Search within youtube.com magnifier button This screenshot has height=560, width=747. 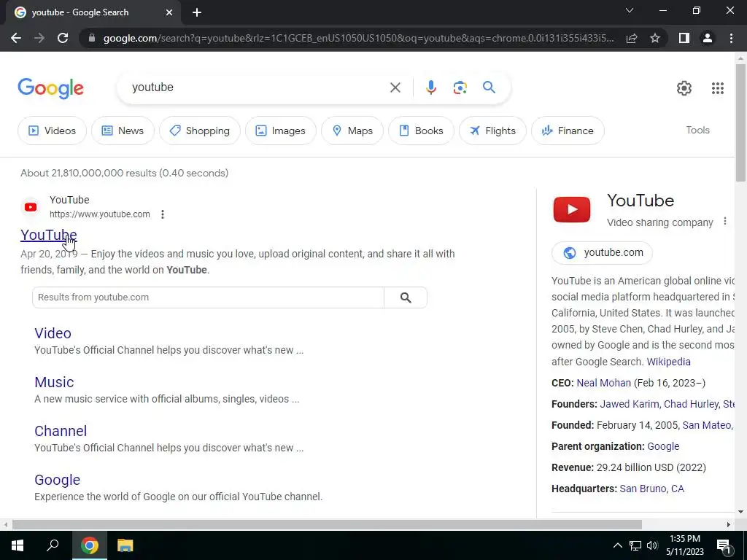pyautogui.click(x=406, y=297)
